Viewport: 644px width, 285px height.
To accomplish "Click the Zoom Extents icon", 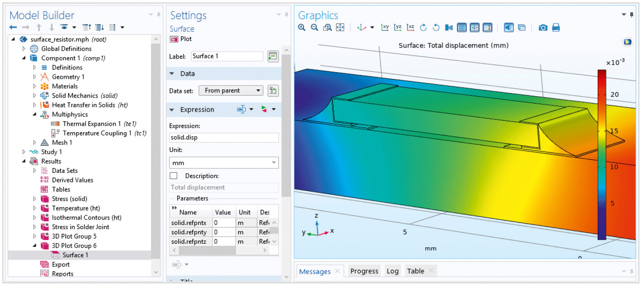I will pyautogui.click(x=340, y=28).
